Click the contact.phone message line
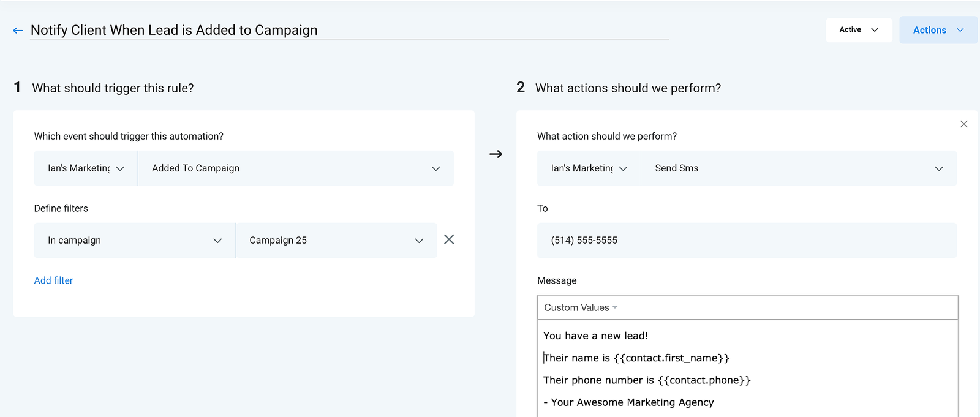Screen dimensions: 980x417 point(647,380)
